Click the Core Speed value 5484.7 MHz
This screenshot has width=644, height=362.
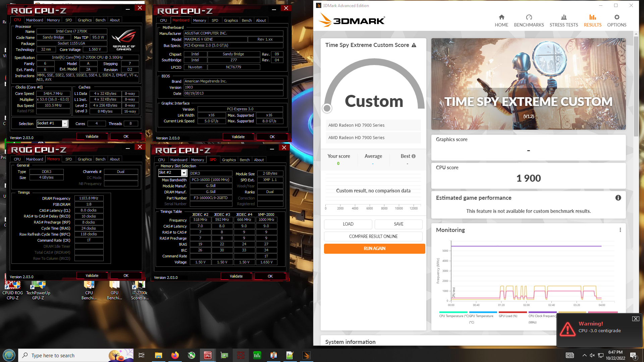click(x=53, y=94)
